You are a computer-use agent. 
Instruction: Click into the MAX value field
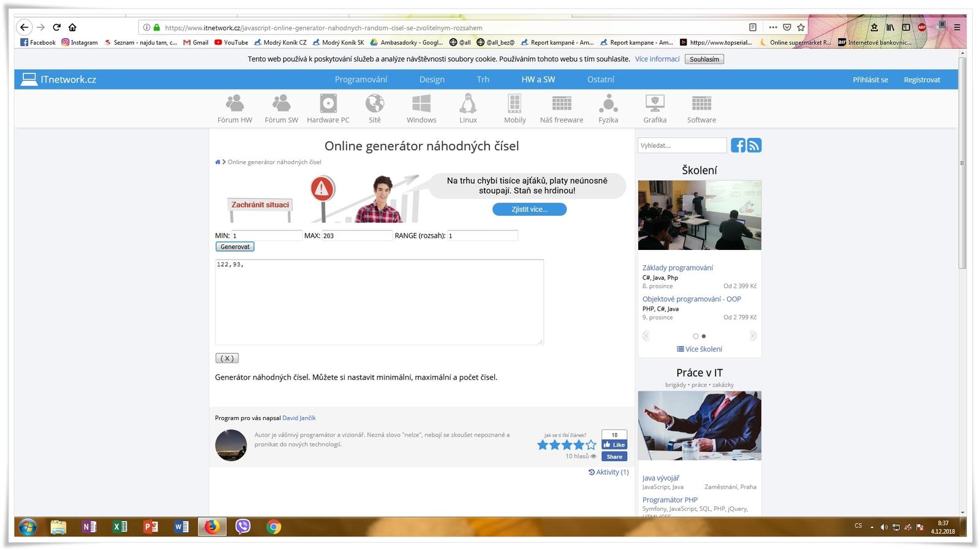pos(356,236)
